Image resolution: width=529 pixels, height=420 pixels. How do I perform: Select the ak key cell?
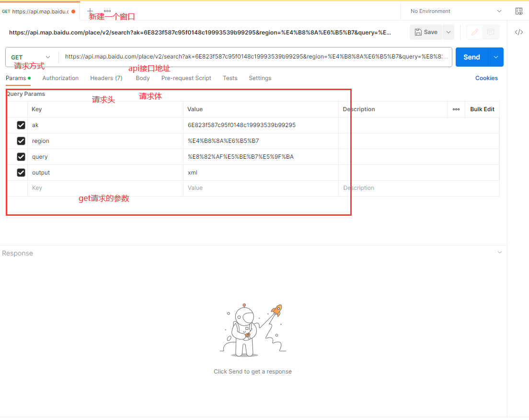click(x=105, y=125)
